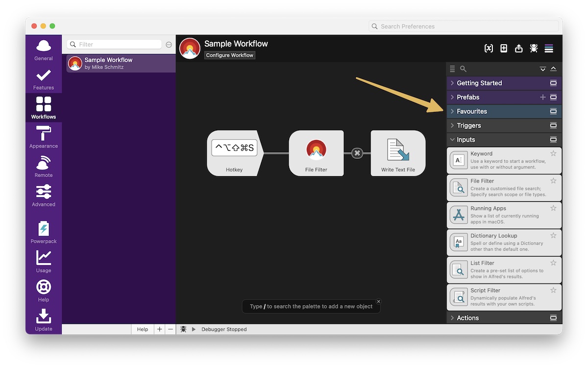Open the Help section in sidebar

(x=44, y=291)
